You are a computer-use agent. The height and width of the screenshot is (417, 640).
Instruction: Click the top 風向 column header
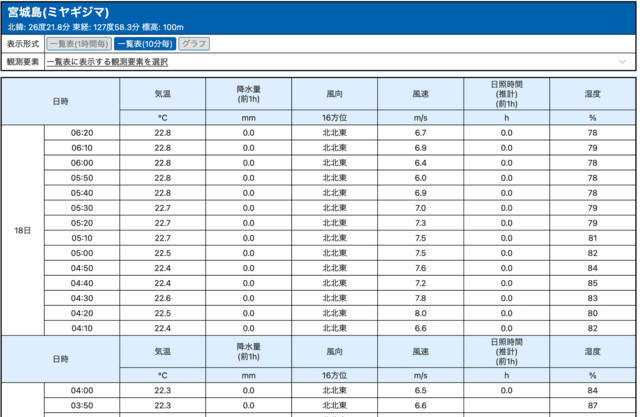tap(334, 94)
